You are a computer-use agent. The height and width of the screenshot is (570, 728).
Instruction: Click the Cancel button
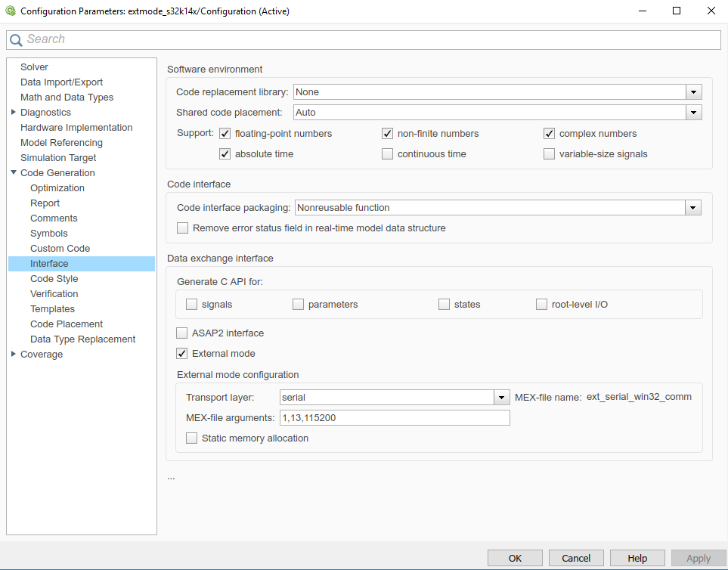576,559
